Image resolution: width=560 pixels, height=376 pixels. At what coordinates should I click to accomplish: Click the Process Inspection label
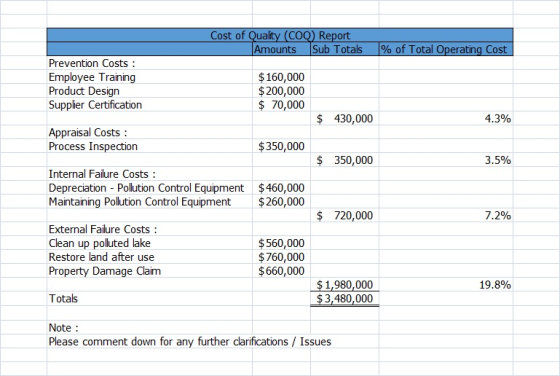pos(93,146)
